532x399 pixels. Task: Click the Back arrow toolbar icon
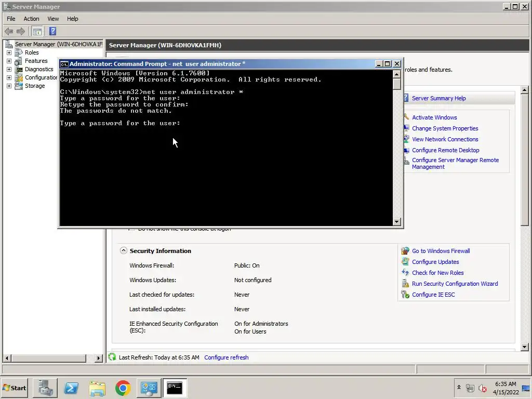coord(9,32)
